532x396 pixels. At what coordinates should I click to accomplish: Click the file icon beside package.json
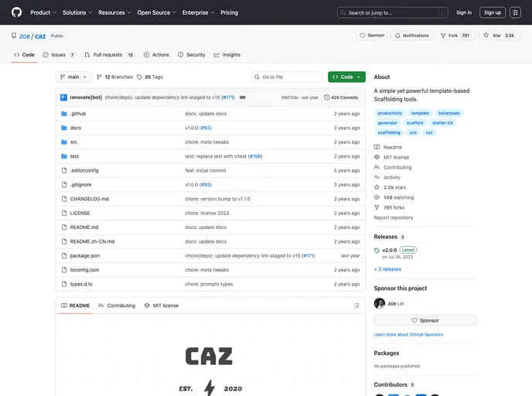click(x=63, y=256)
